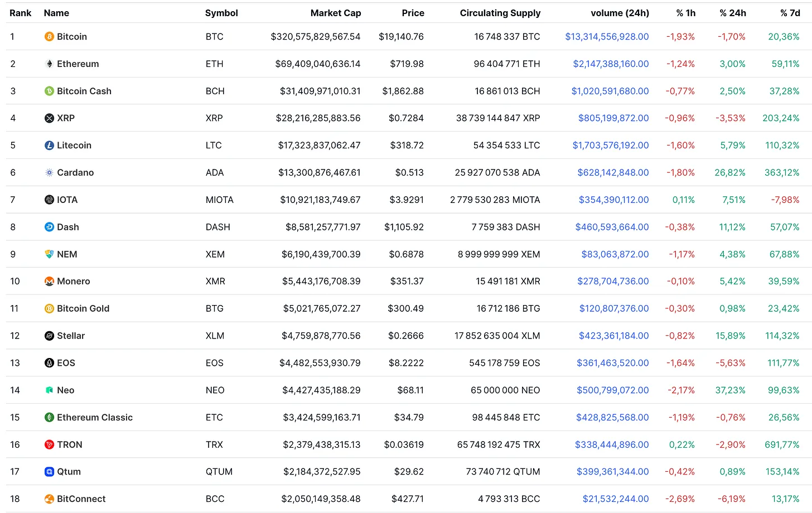Click the TRON red logo icon

(x=49, y=445)
